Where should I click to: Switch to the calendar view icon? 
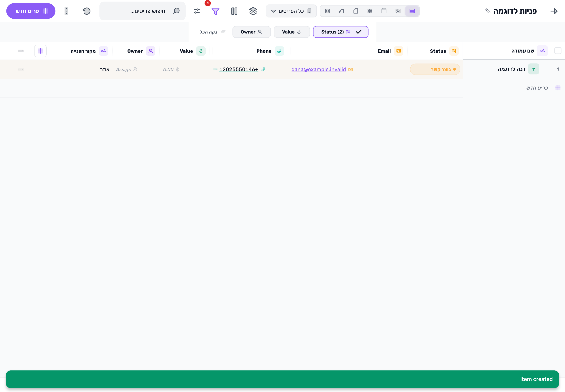(x=384, y=11)
